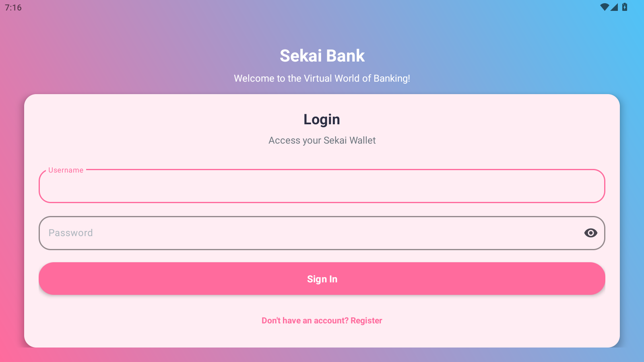
Task: Open the Register account link
Action: coord(366,321)
